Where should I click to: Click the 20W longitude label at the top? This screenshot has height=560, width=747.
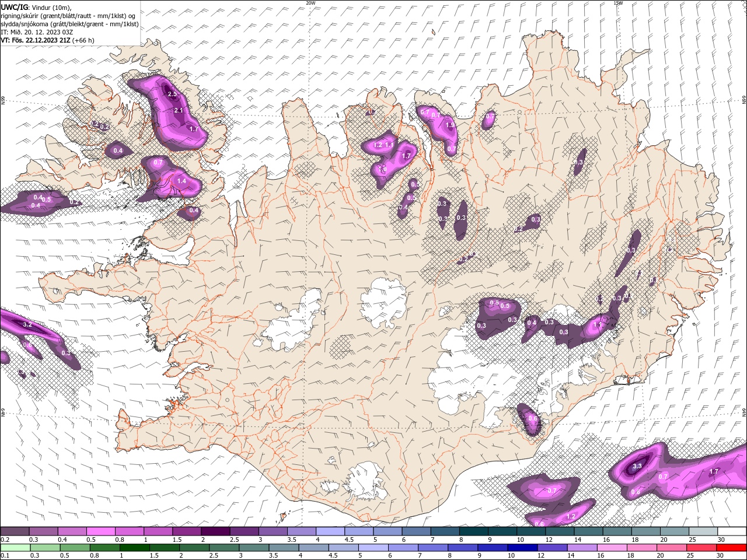[x=310, y=3]
